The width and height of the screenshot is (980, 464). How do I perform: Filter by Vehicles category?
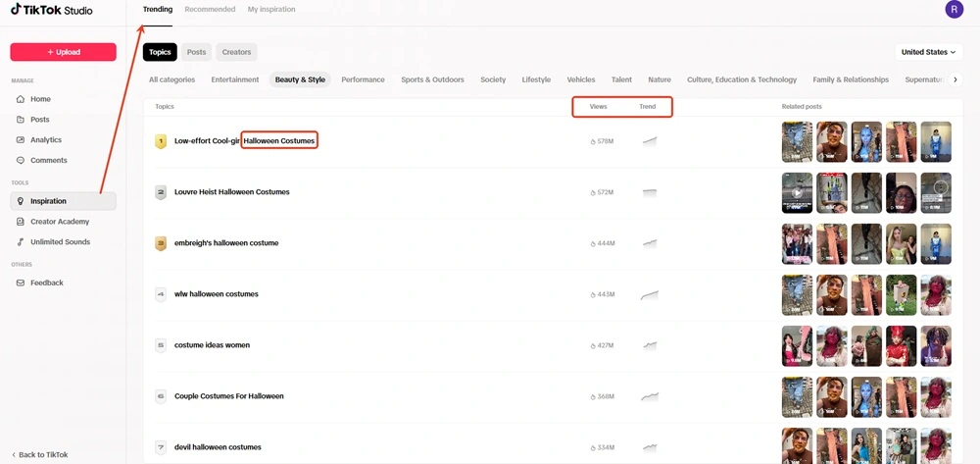[x=581, y=79]
